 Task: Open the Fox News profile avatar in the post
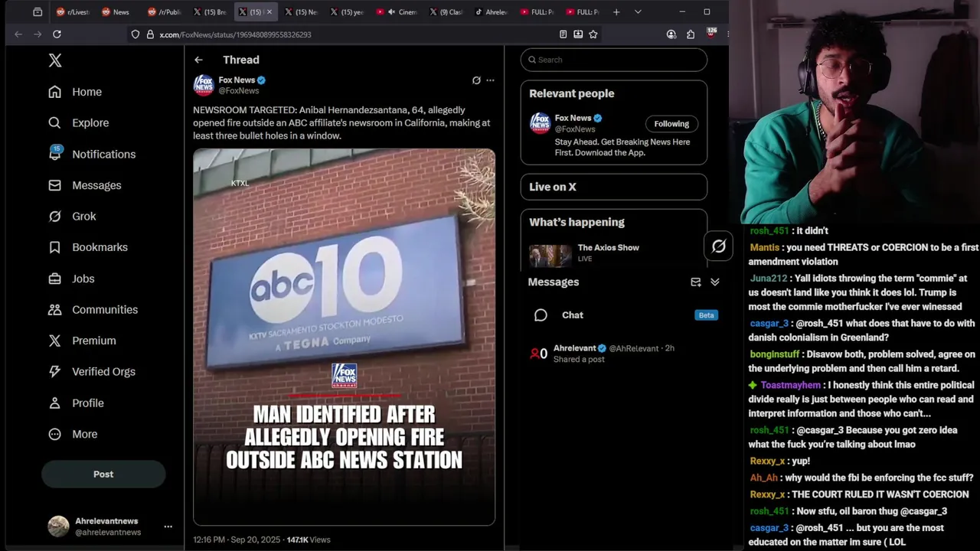[x=203, y=85]
